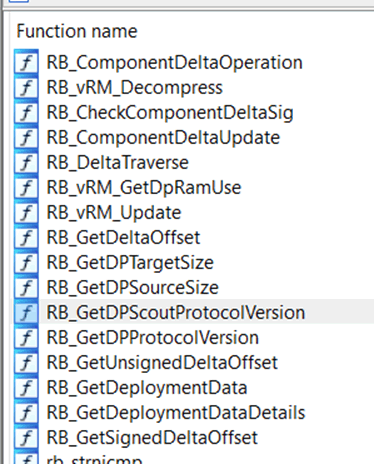Screen dimensions: 374x464
Task: Select the RB_GetDeltaOffset function
Action: click(x=123, y=238)
